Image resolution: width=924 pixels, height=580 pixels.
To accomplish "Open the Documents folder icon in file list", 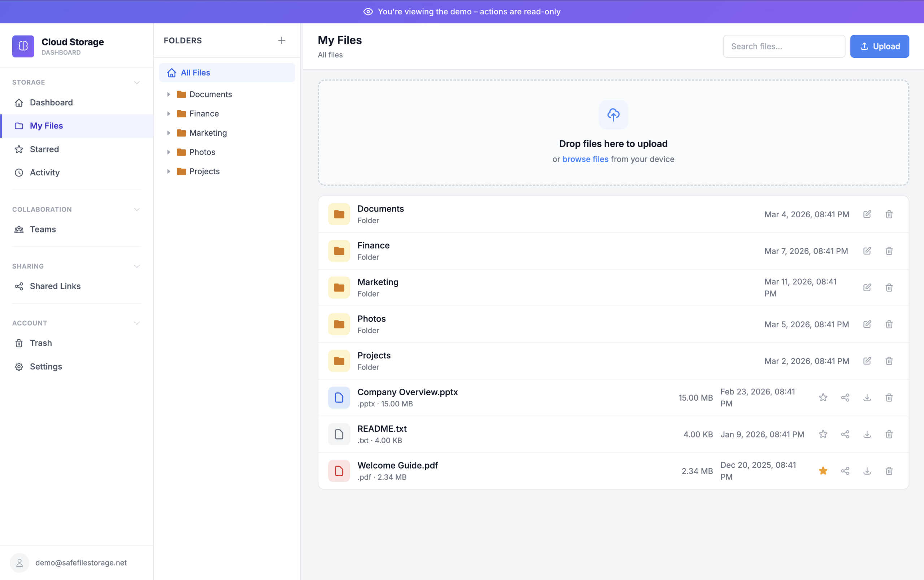I will pyautogui.click(x=339, y=214).
